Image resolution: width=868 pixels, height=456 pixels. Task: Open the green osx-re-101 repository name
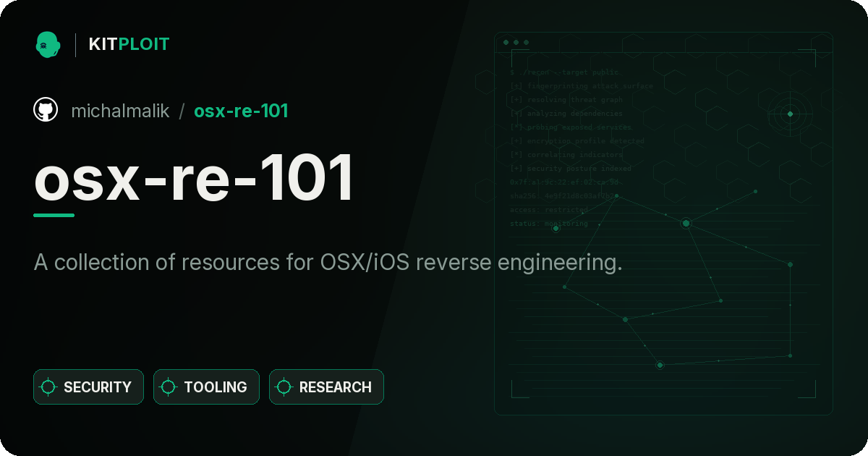(241, 111)
